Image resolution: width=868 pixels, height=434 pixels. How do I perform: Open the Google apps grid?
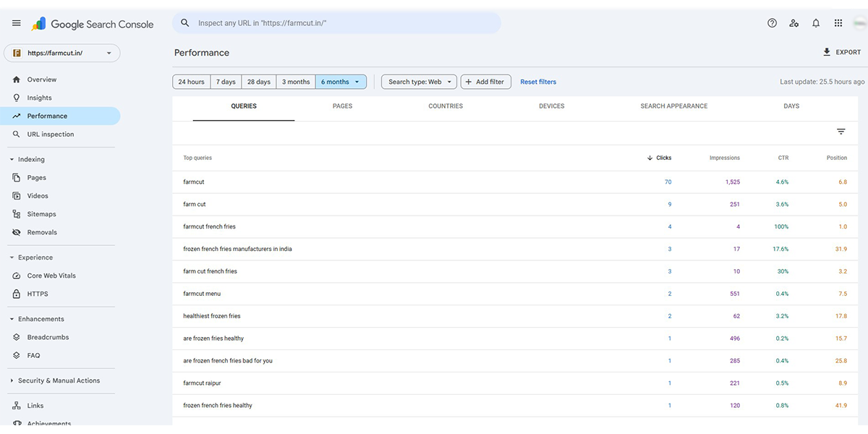point(838,23)
